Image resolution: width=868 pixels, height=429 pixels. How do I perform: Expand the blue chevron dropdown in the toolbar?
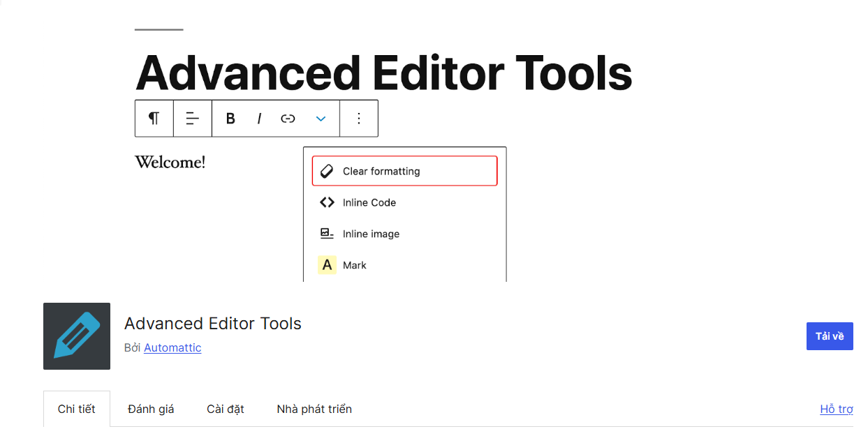[x=321, y=118]
